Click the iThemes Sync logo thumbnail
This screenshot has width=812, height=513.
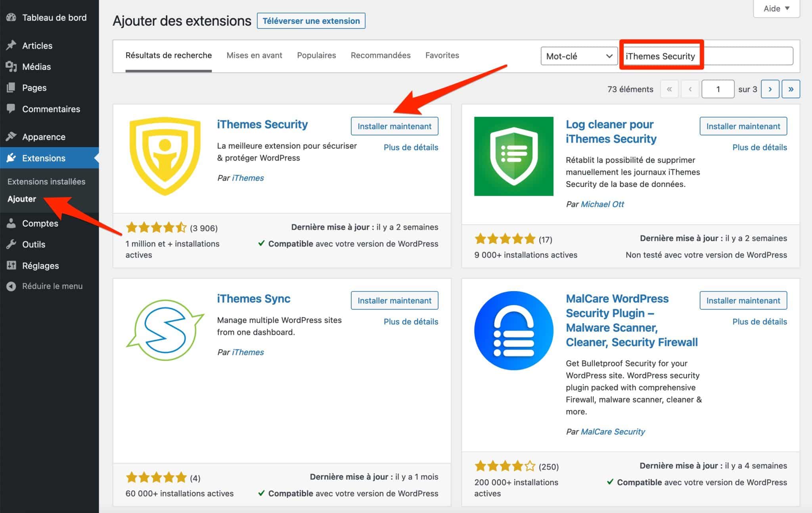pyautogui.click(x=165, y=330)
